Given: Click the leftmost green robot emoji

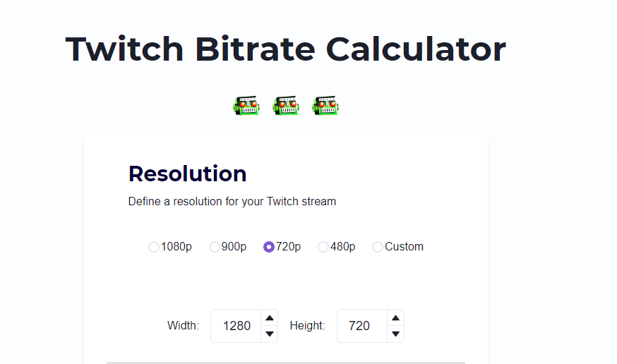Looking at the screenshot, I should point(246,105).
